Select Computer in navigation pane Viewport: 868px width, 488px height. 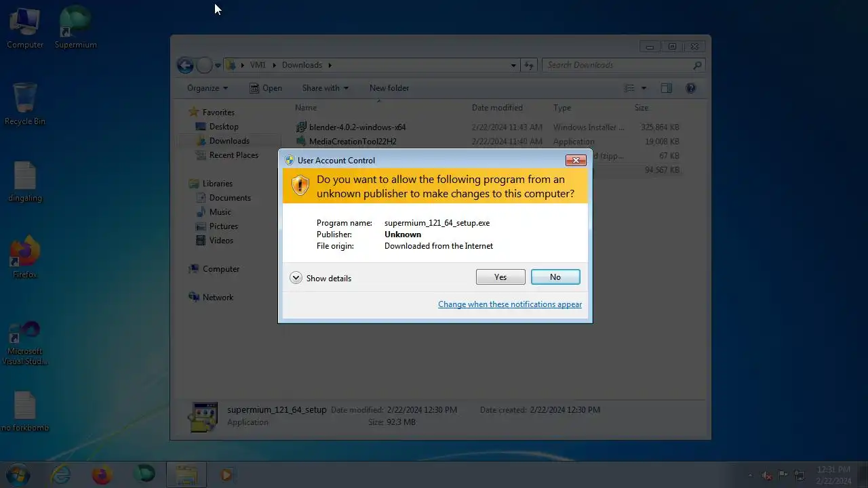221,269
